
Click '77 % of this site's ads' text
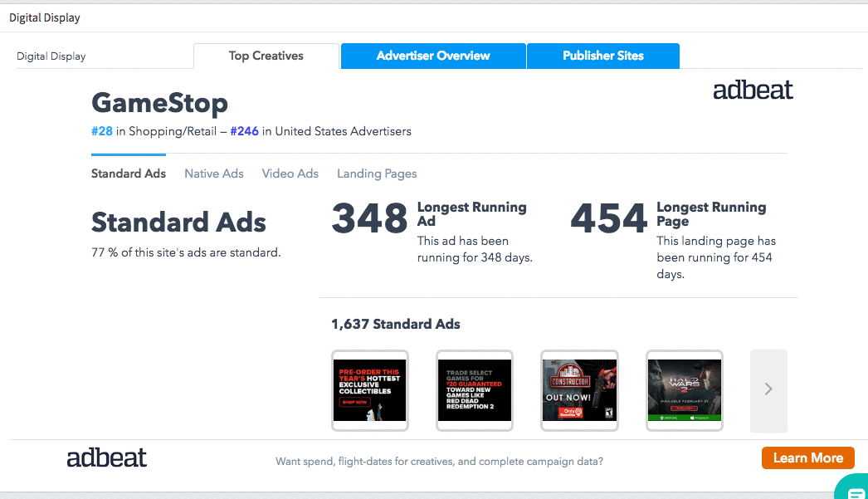coord(186,252)
